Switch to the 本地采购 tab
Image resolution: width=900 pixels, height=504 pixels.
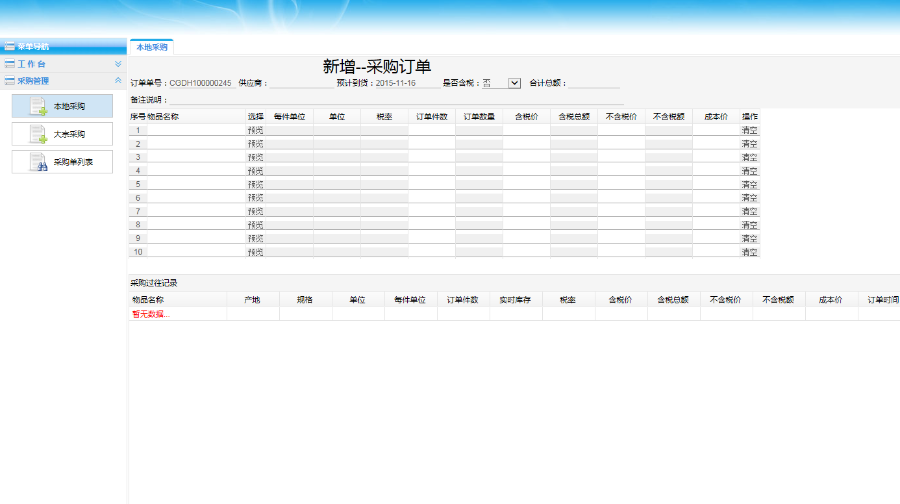(x=151, y=47)
